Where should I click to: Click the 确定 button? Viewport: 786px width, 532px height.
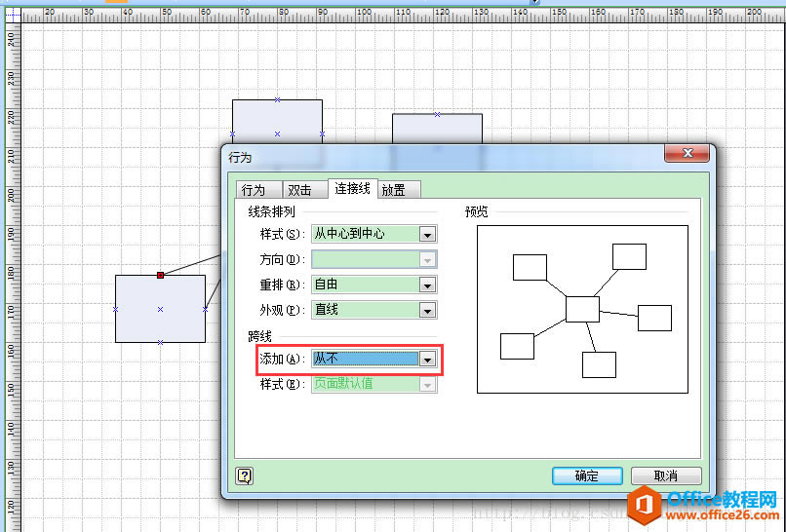pos(587,475)
